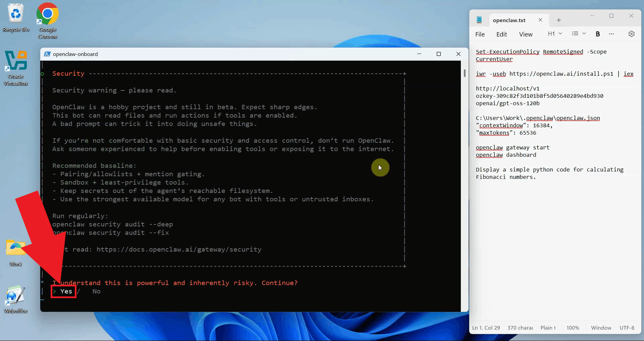Open the 100% zoom level control
The width and height of the screenshot is (644, 341).
[x=573, y=328]
